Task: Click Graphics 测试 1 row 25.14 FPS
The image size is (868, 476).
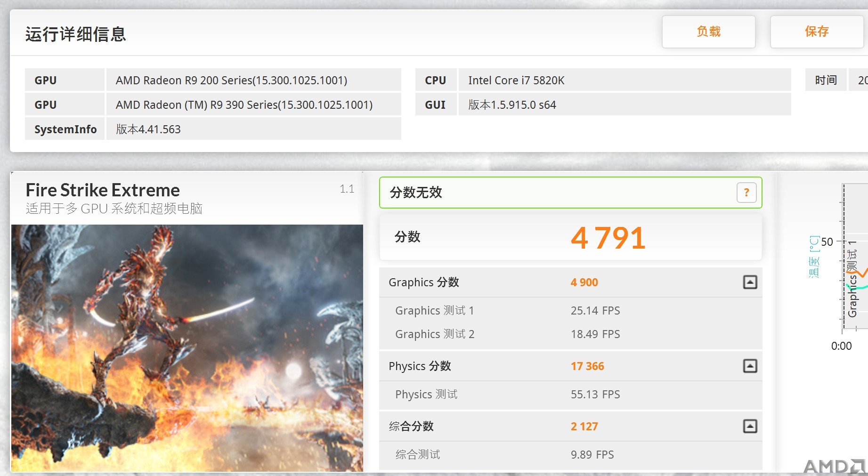Action: [x=570, y=311]
